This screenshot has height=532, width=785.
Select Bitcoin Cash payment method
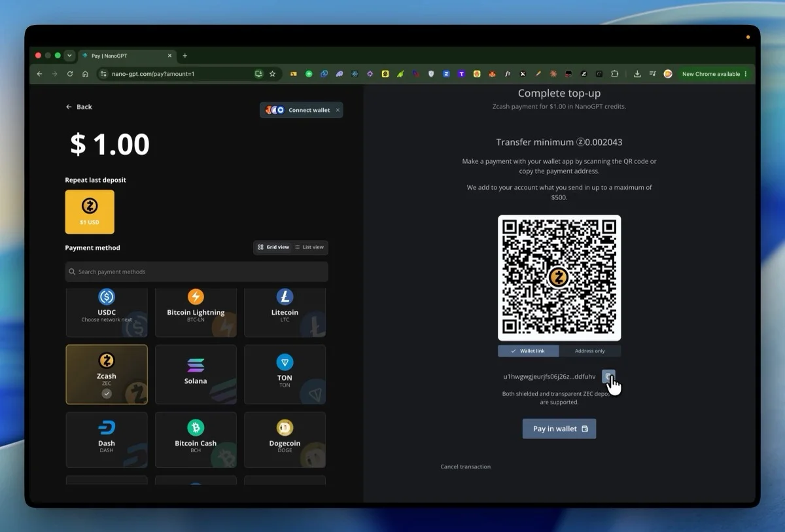click(196, 439)
